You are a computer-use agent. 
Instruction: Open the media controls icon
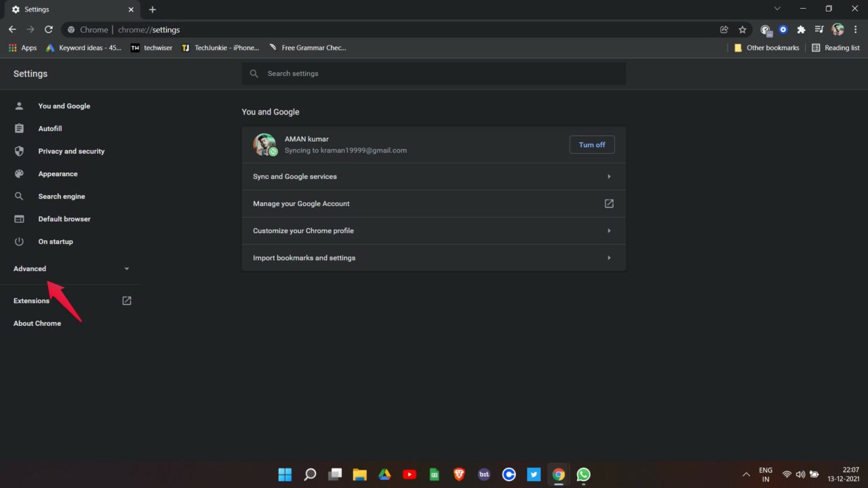819,30
